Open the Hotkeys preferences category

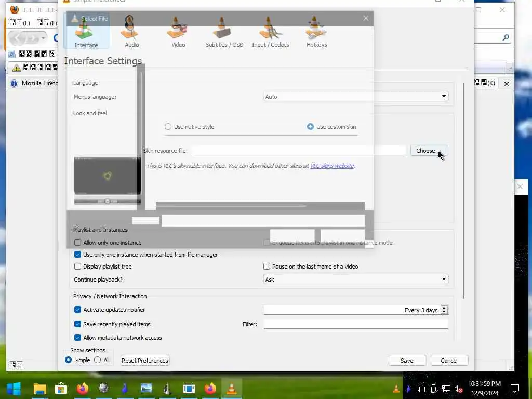[316, 33]
